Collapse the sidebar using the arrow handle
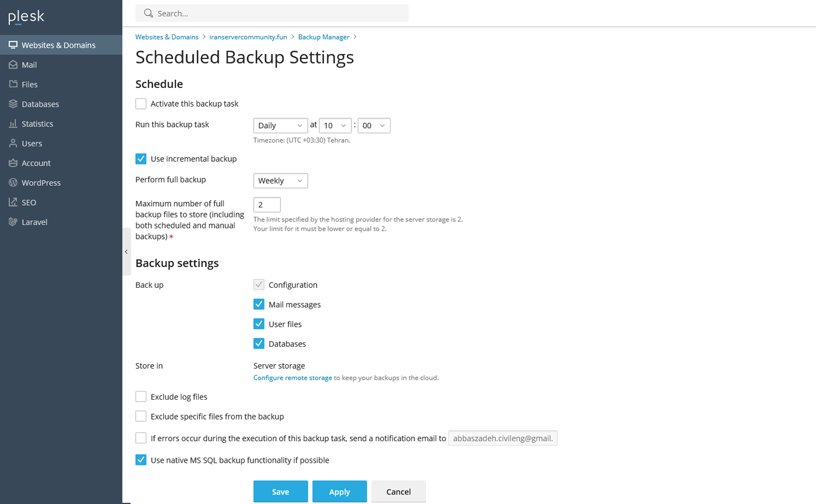Image resolution: width=816 pixels, height=504 pixels. (x=126, y=252)
